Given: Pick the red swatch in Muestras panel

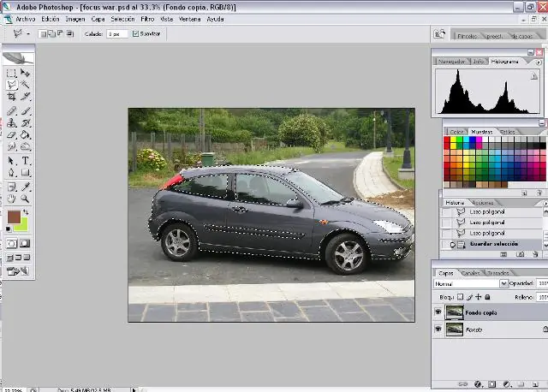Looking at the screenshot, I should (447, 140).
